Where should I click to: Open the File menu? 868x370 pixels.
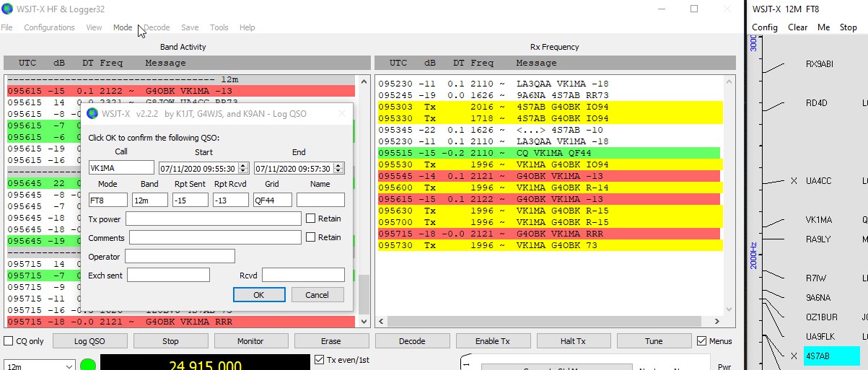(x=6, y=27)
